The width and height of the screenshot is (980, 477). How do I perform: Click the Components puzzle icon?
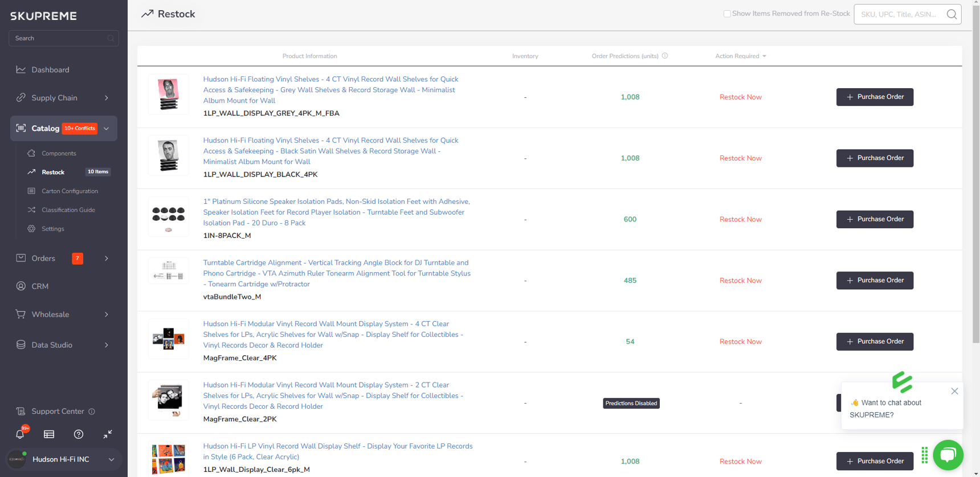coord(31,153)
